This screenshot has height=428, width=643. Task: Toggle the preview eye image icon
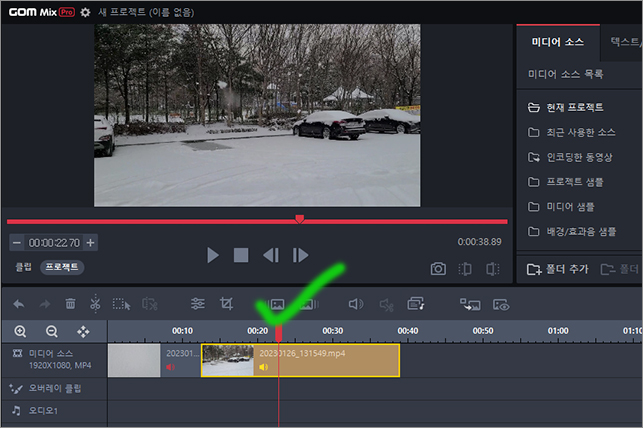pyautogui.click(x=501, y=305)
